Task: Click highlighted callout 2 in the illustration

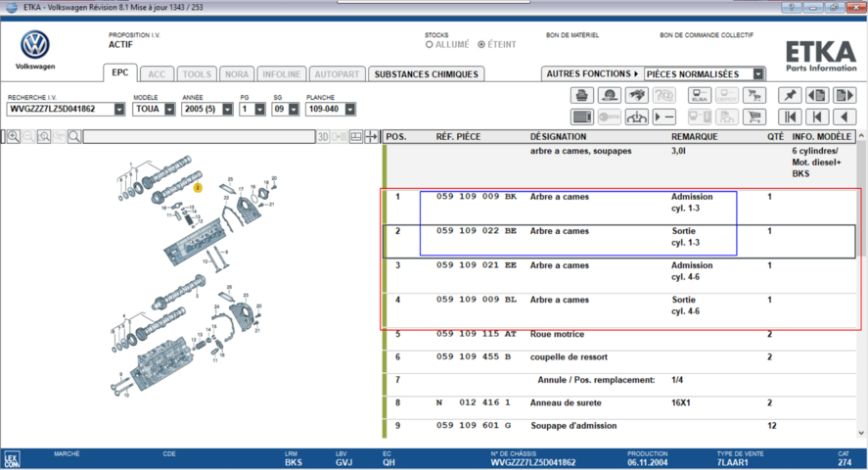Action: tap(198, 188)
